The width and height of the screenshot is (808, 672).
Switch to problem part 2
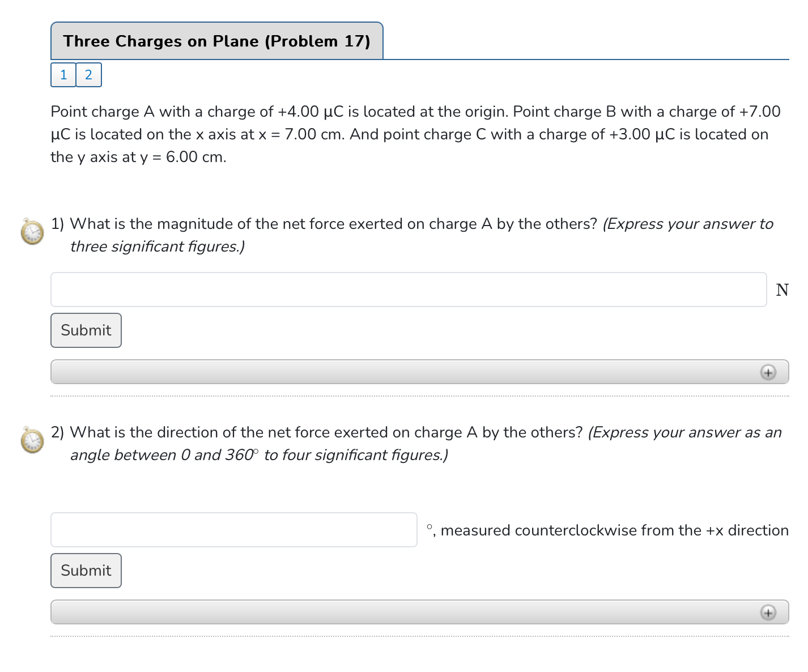[x=88, y=74]
